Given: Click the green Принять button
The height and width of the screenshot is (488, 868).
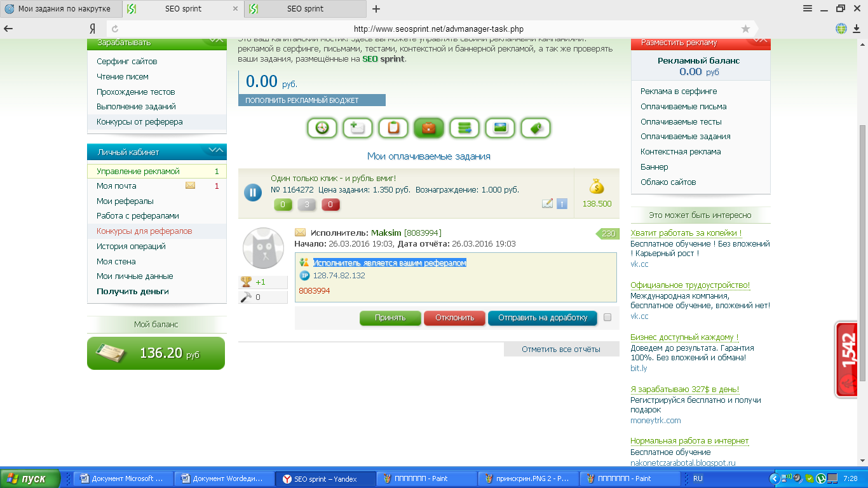Looking at the screenshot, I should point(390,318).
